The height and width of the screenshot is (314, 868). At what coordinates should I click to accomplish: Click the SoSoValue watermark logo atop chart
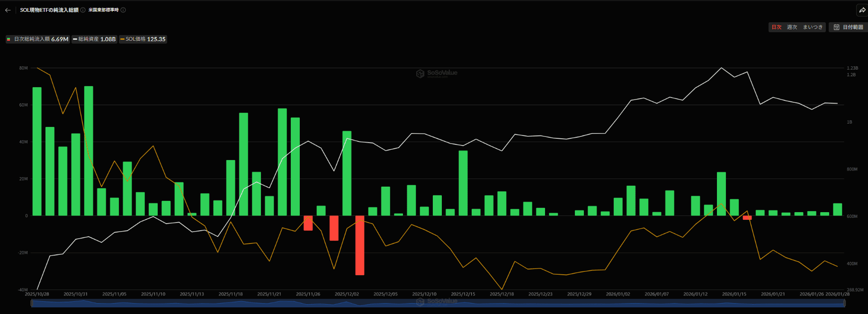436,73
